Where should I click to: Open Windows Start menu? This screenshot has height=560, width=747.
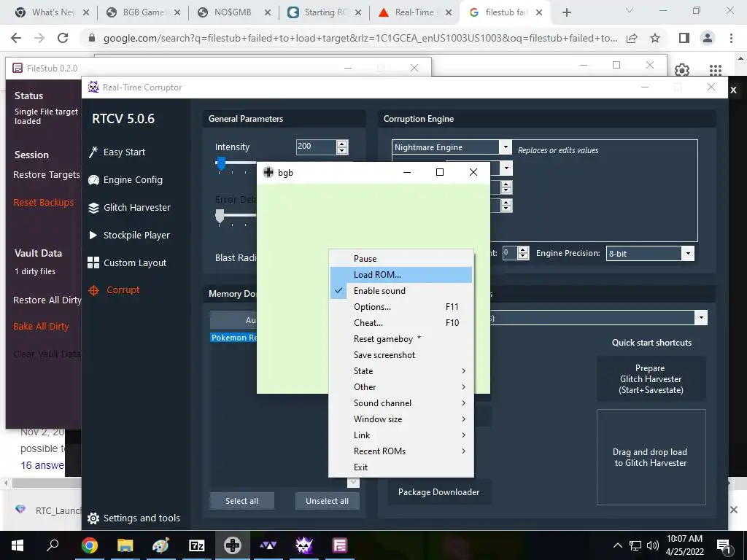tap(18, 545)
